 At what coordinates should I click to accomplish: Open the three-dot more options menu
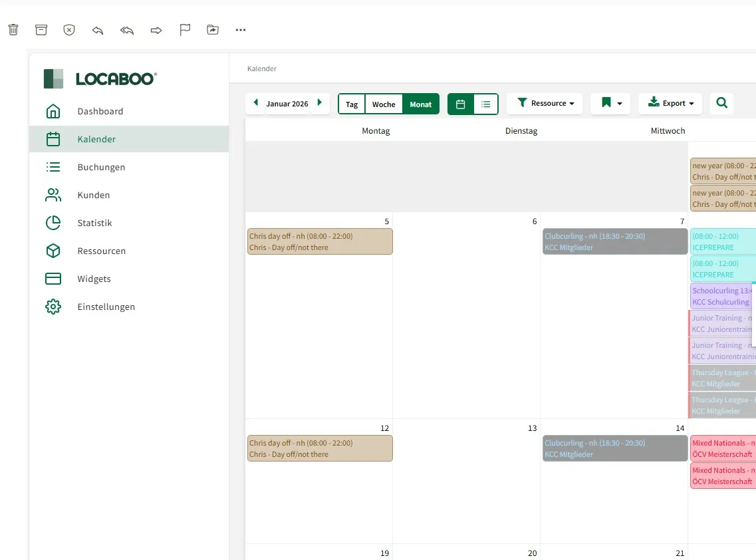(241, 30)
